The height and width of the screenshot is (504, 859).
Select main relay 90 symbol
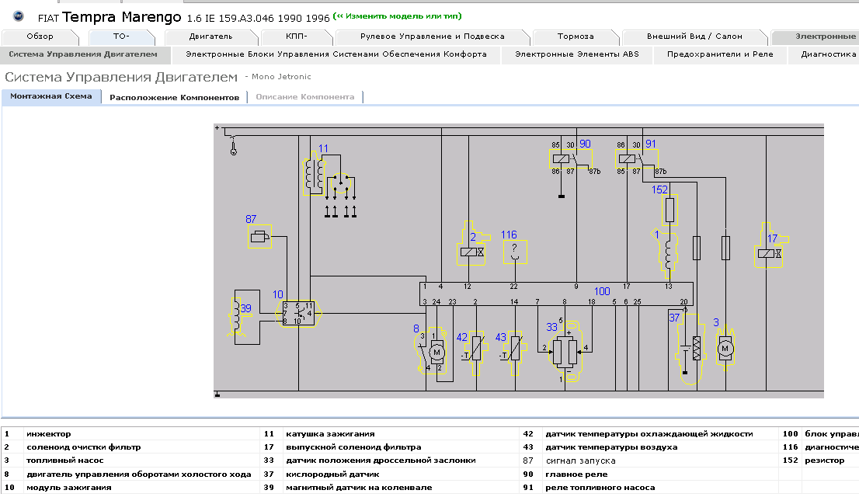[x=570, y=159]
